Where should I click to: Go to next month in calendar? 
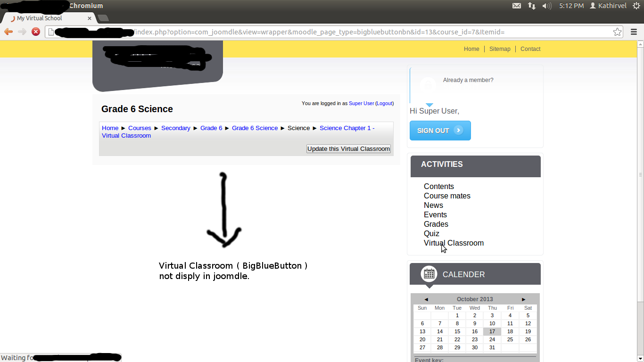click(x=523, y=299)
